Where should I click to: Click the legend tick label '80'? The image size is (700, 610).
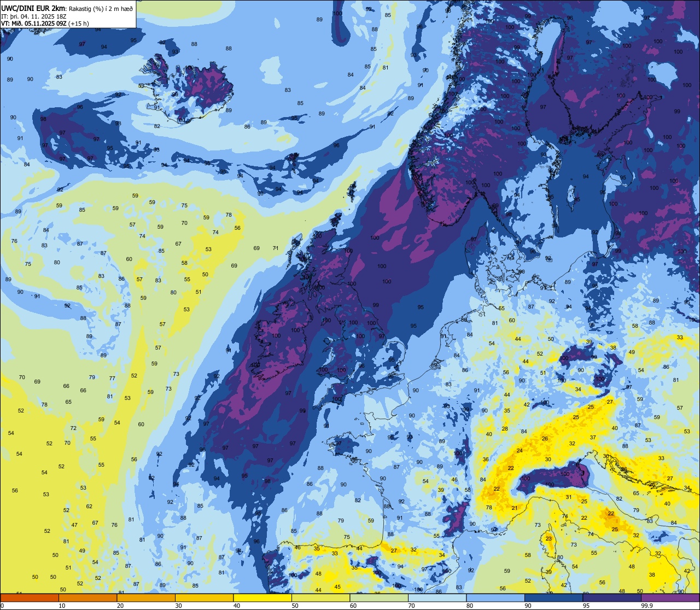point(470,606)
